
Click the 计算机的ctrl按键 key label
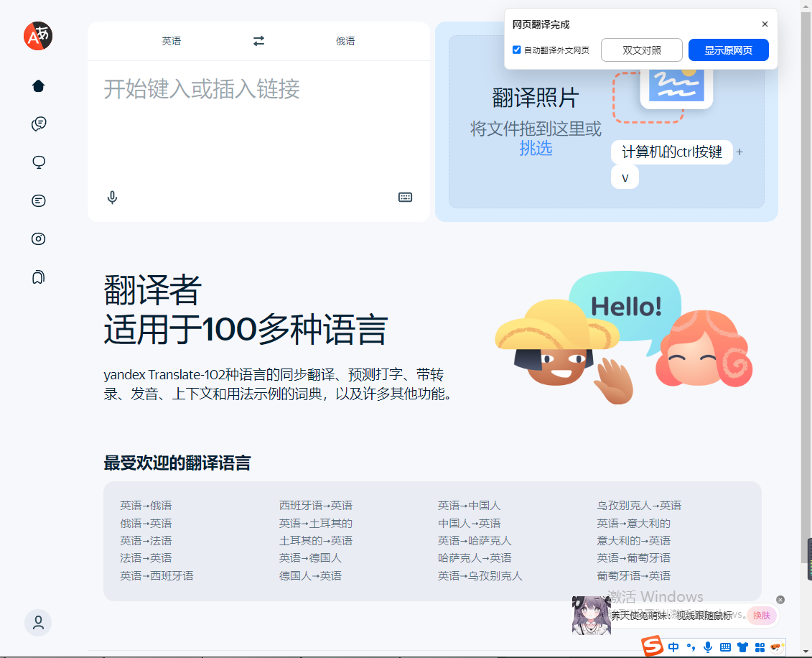[x=672, y=152]
